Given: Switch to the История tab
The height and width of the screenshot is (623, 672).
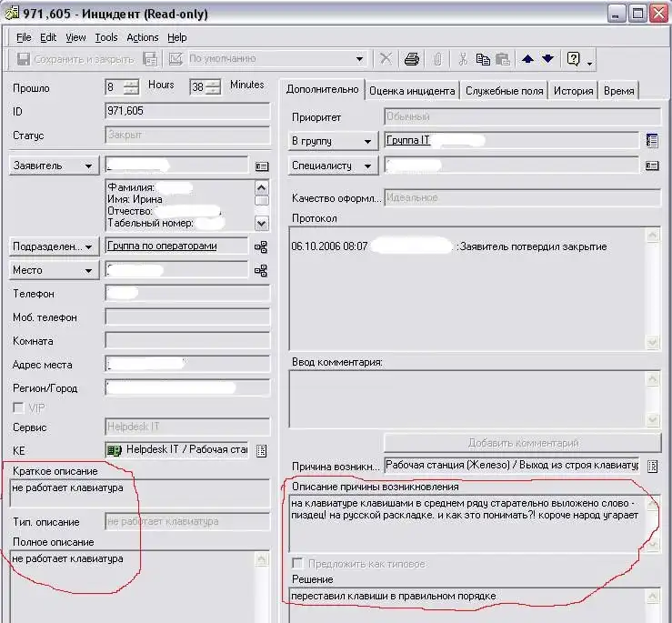Looking at the screenshot, I should click(x=573, y=90).
